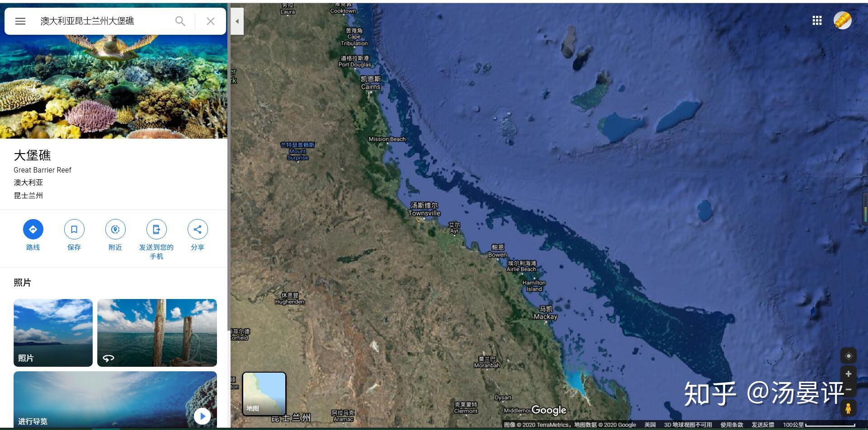Image resolution: width=868 pixels, height=430 pixels.
Task: Click the Cairns (凯恩斯) map label
Action: pyautogui.click(x=371, y=83)
